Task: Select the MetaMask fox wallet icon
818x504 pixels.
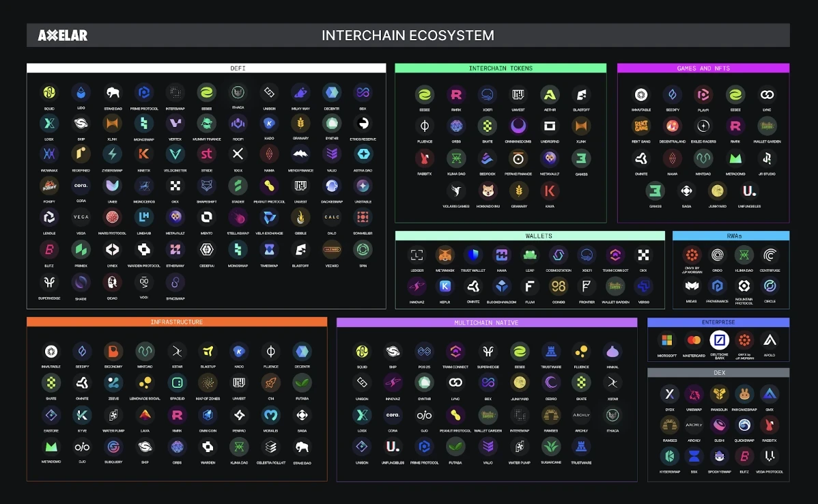Action: pos(445,255)
